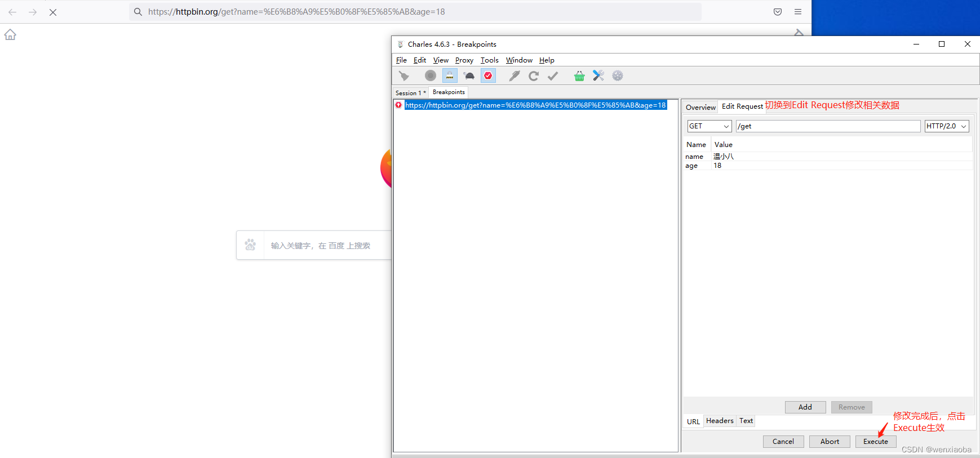Viewport: 980px width, 458px height.
Task: Click the Cancel button
Action: (x=783, y=442)
